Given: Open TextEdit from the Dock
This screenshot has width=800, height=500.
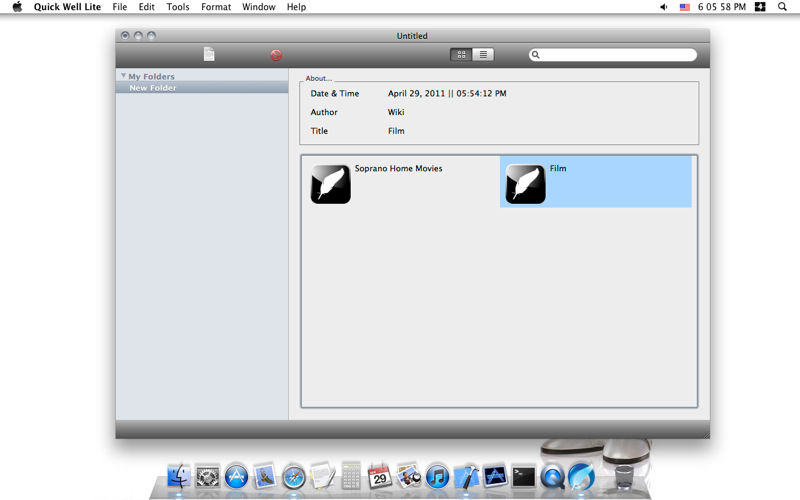Looking at the screenshot, I should point(322,476).
